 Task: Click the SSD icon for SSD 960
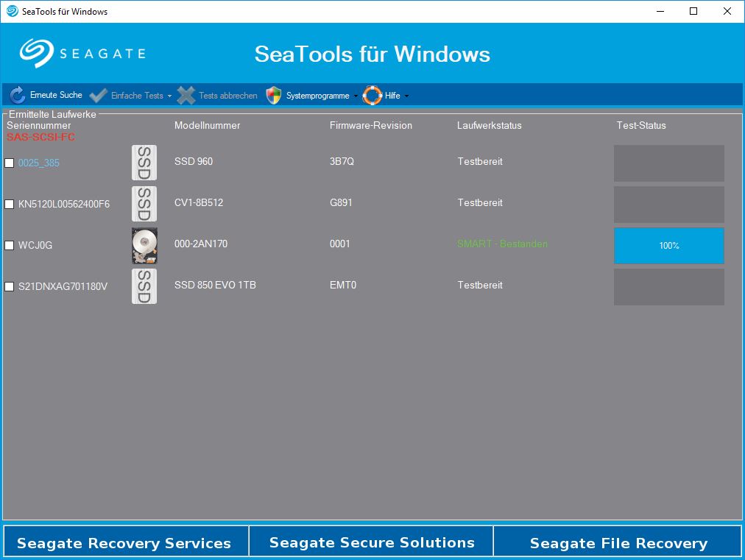pos(144,163)
